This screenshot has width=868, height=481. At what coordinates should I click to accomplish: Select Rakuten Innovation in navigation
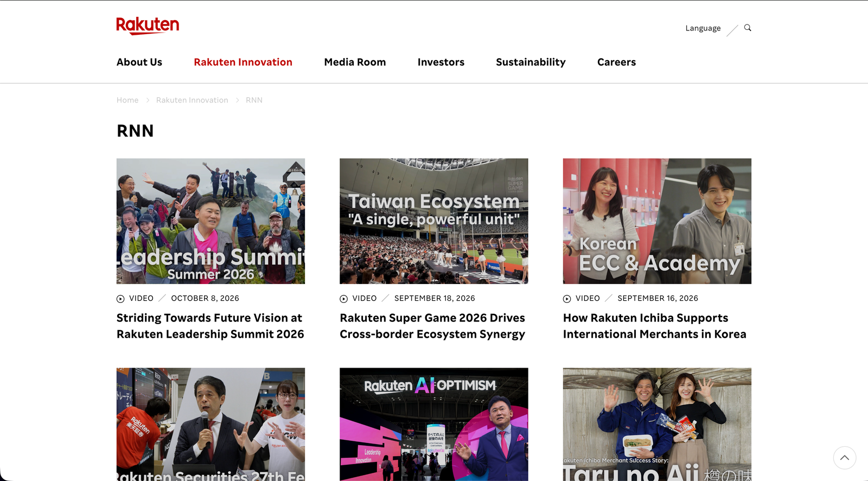(x=243, y=62)
